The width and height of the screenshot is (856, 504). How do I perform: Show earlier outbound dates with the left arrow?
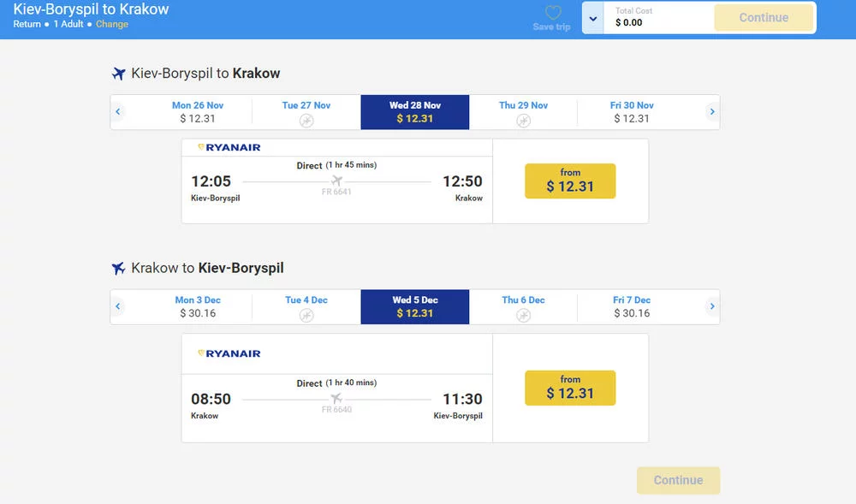(118, 112)
